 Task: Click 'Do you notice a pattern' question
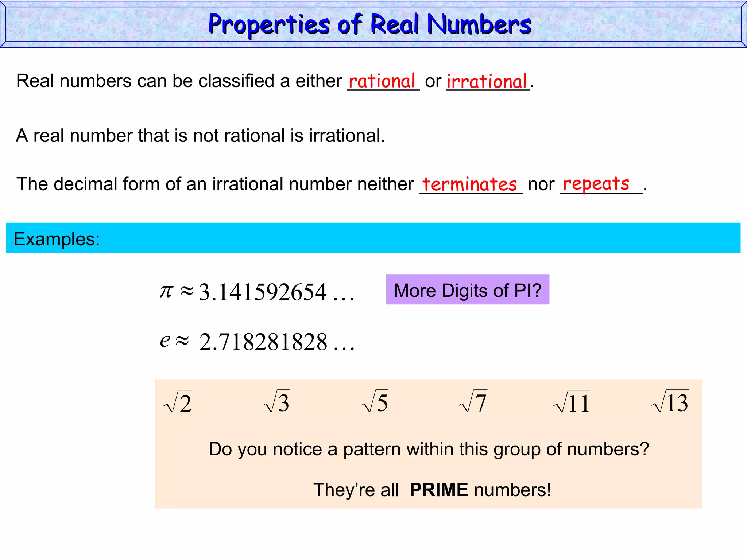[429, 449]
